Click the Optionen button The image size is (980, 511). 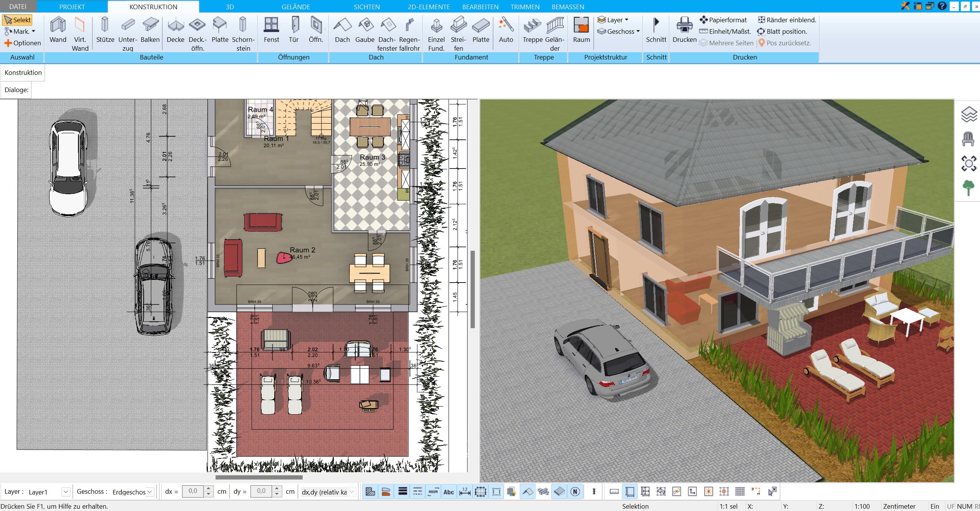click(x=23, y=43)
